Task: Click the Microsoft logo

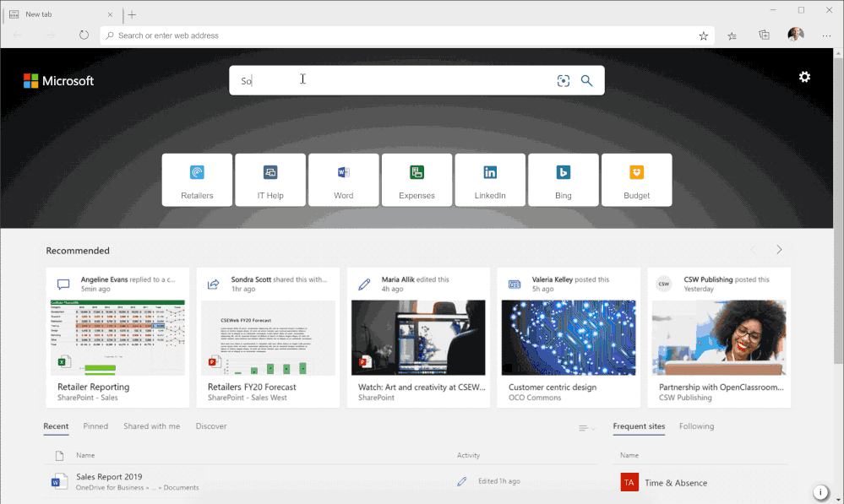Action: pos(58,81)
